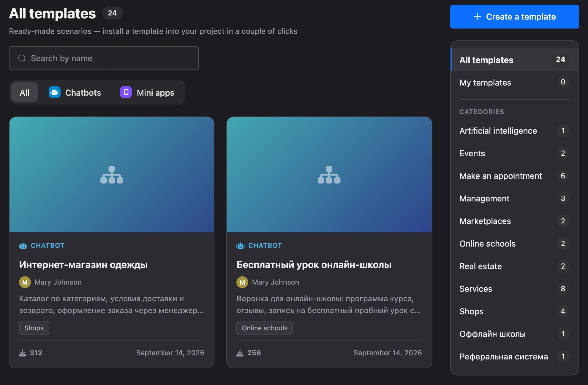This screenshot has height=385, width=588.
Task: Open the Интернет-магазин одежды template preview image
Action: [112, 175]
